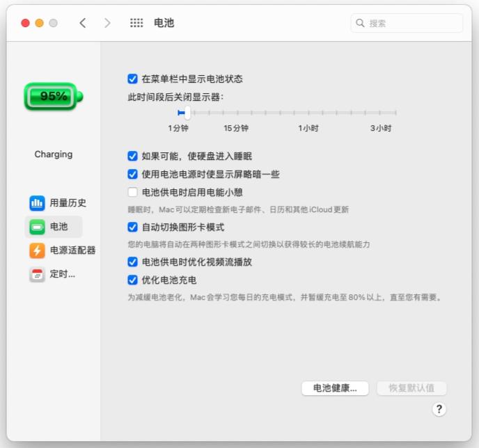
Task: Click the Mac可以定期检查新电子邮件 description
Action: click(238, 209)
